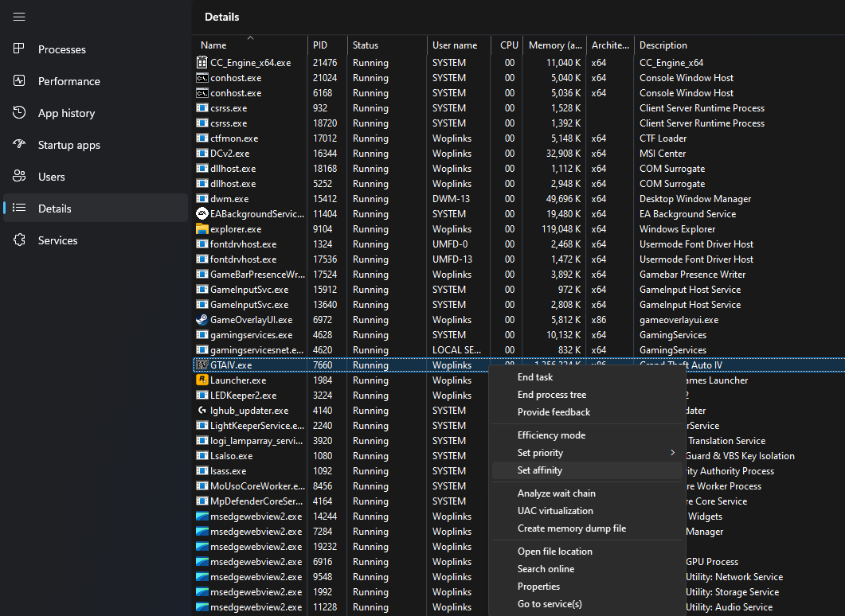Click the lsass.exe process icon

click(201, 470)
